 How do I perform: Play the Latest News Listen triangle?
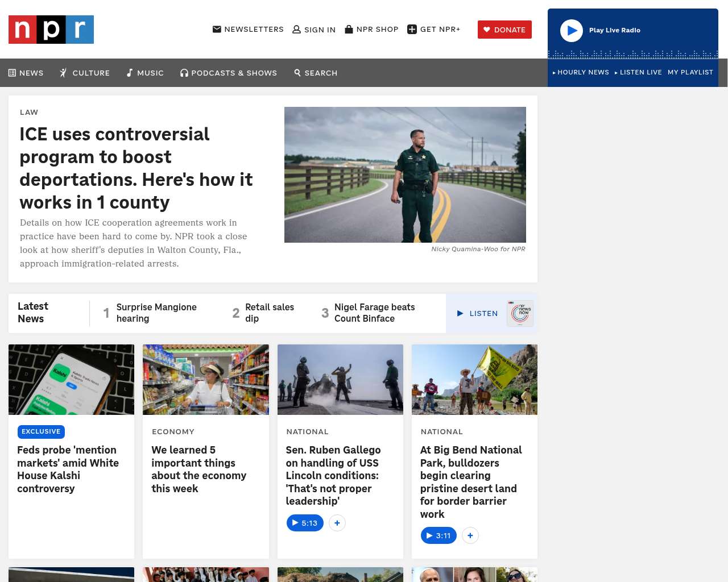[460, 313]
